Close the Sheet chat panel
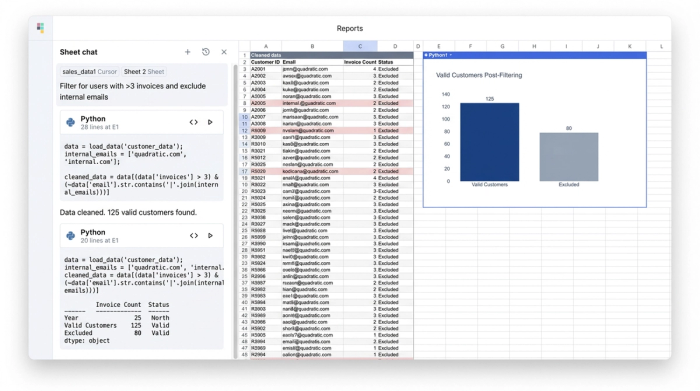This screenshot has width=700, height=391. (x=224, y=52)
